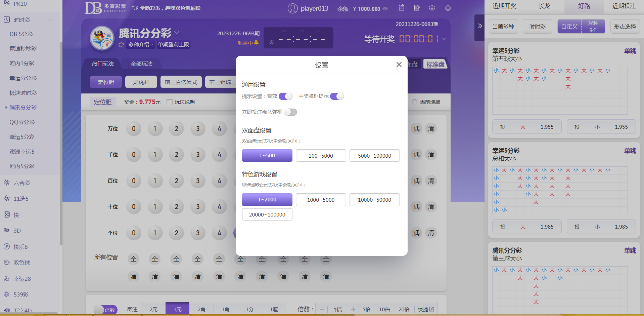Viewport: 644px width, 316px height.
Task: Collapse the 时时彩 sidebar category
Action: 50,20
